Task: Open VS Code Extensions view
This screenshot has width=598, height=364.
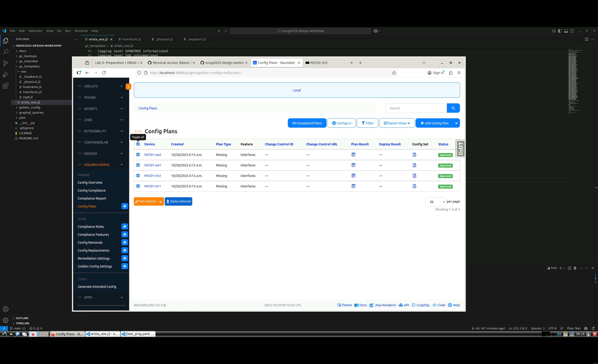Action: [x=5, y=86]
